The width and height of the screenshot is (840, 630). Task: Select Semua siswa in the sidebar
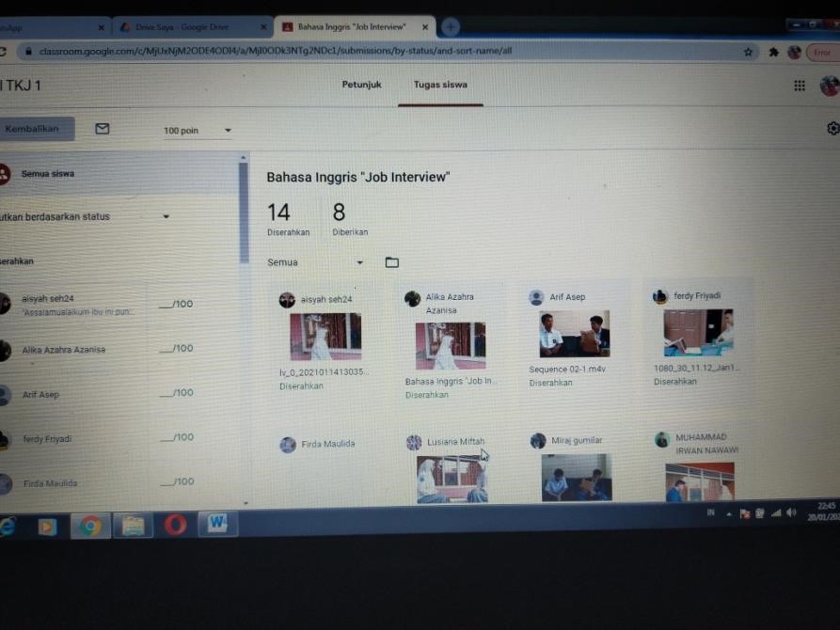click(47, 174)
